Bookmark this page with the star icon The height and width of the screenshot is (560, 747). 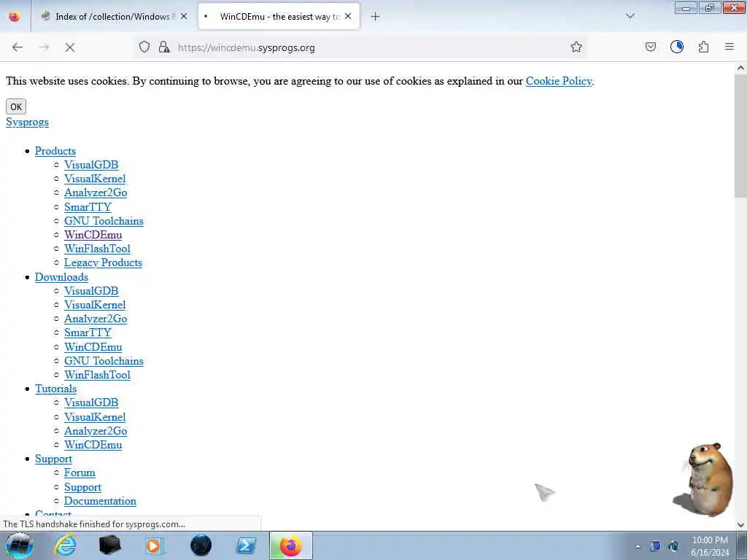[x=576, y=47]
